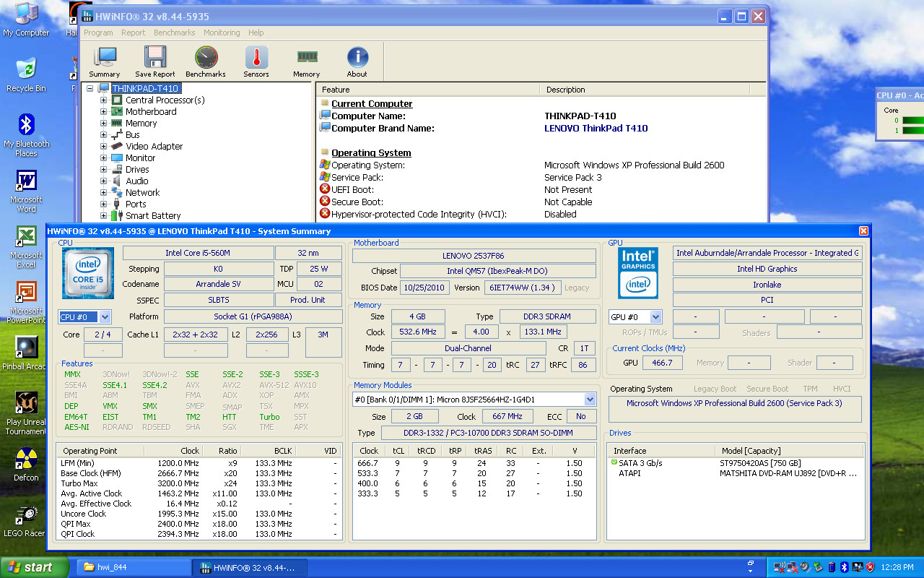This screenshot has height=578, width=924.
Task: Open the Report menu
Action: click(x=134, y=33)
